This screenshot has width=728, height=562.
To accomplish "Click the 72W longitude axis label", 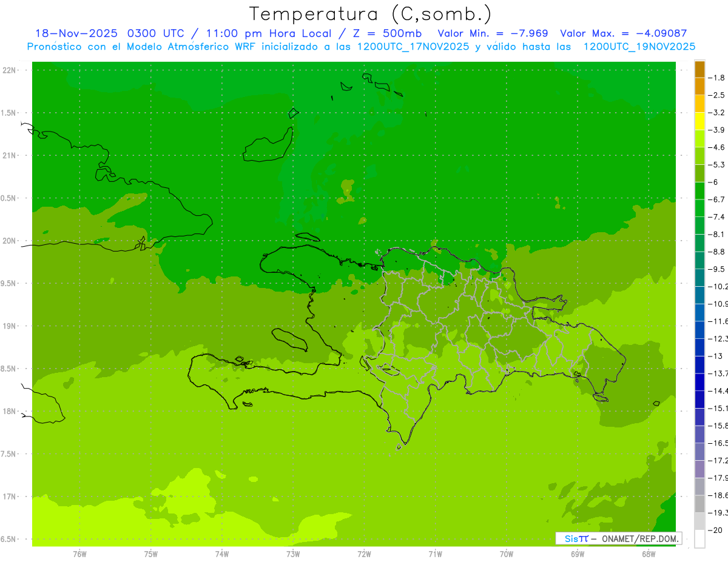I will 364,554.
